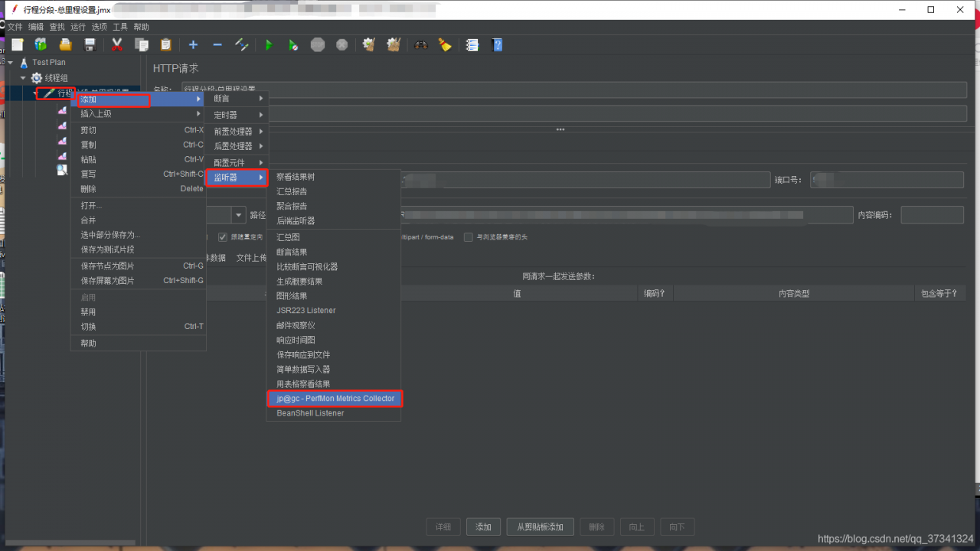
Task: Click the binoculars Search icon
Action: click(x=421, y=44)
